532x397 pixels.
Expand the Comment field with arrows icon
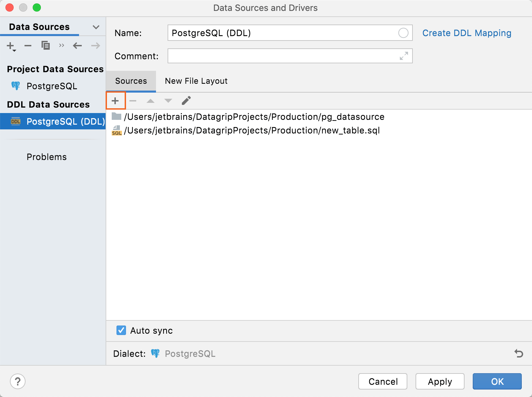pos(404,56)
